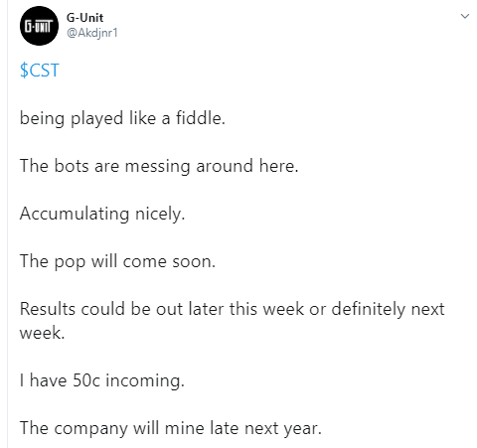Open the G-Unit profile avatar

[x=39, y=26]
